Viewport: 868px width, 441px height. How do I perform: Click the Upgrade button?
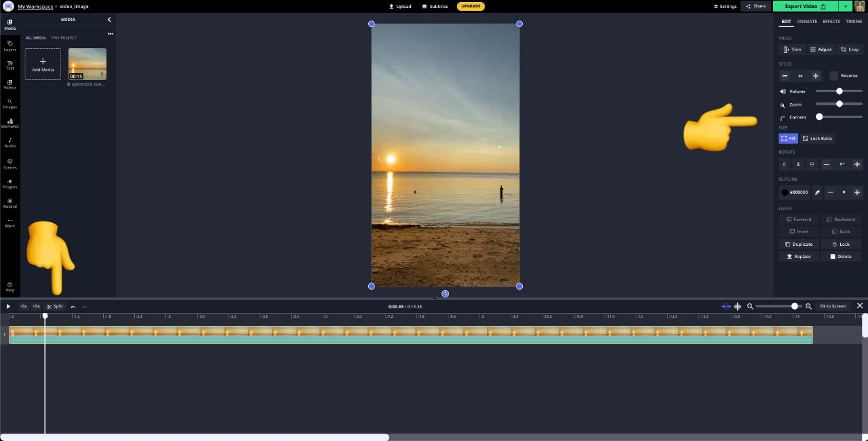471,6
